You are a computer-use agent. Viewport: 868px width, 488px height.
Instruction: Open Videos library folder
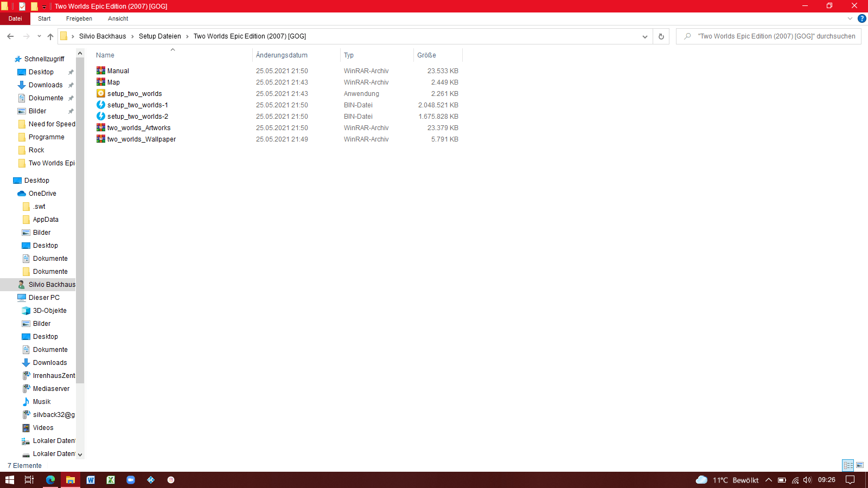[43, 428]
